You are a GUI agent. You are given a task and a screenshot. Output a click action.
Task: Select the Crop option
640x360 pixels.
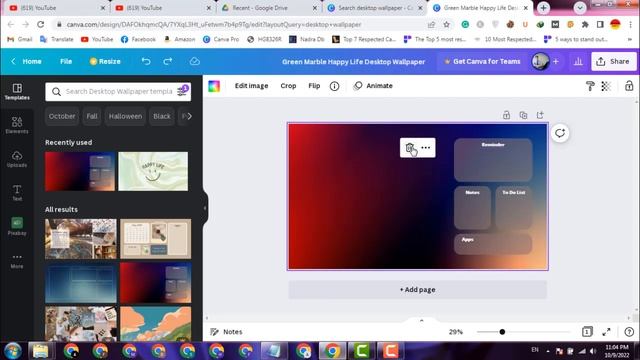click(288, 86)
